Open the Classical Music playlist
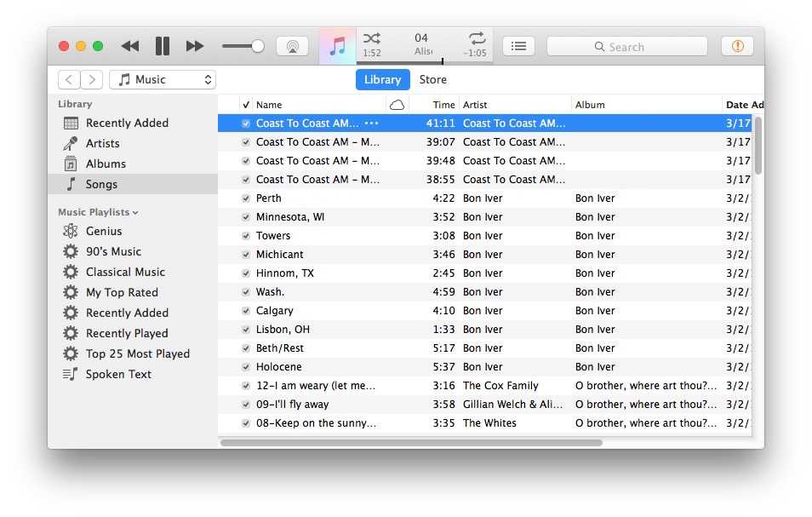The image size is (812, 517). [x=132, y=272]
